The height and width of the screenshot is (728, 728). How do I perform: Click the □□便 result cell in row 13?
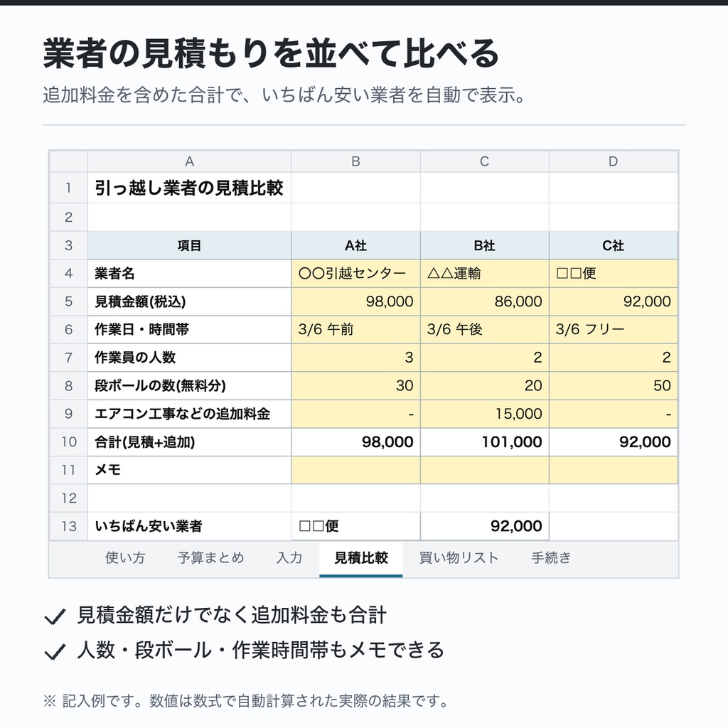tap(355, 527)
